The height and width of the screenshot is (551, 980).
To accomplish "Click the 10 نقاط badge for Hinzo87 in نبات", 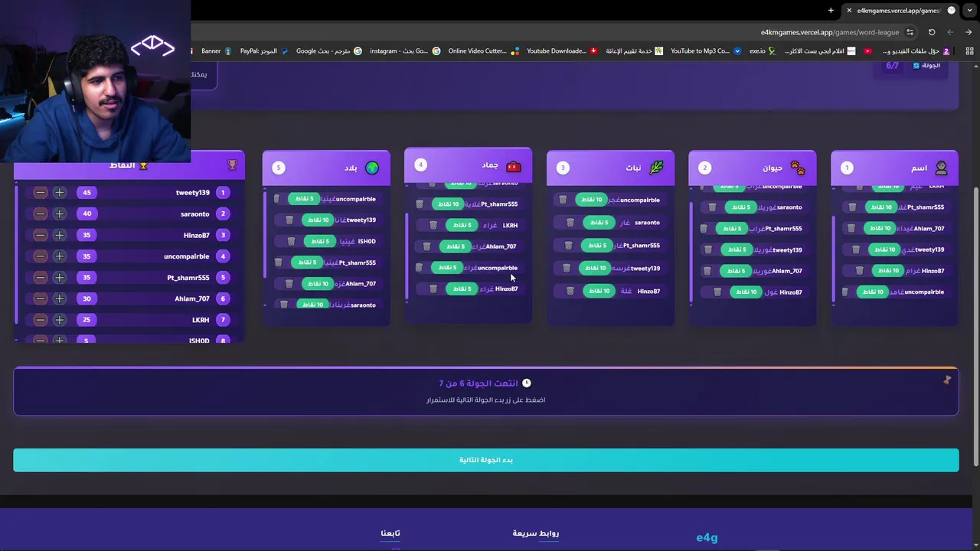I will 599,292.
